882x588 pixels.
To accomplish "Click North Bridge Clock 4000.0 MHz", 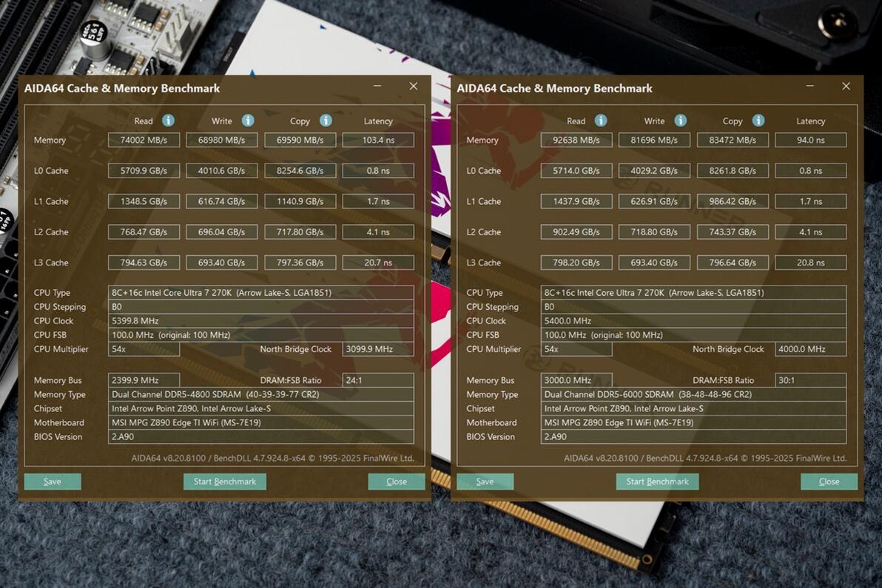I will click(x=810, y=349).
